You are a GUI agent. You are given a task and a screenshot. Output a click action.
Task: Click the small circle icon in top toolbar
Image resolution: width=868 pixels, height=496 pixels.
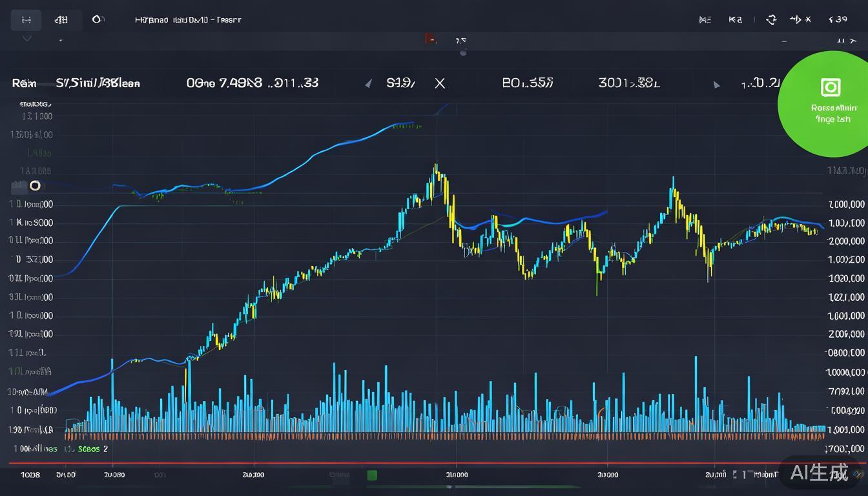pos(98,19)
